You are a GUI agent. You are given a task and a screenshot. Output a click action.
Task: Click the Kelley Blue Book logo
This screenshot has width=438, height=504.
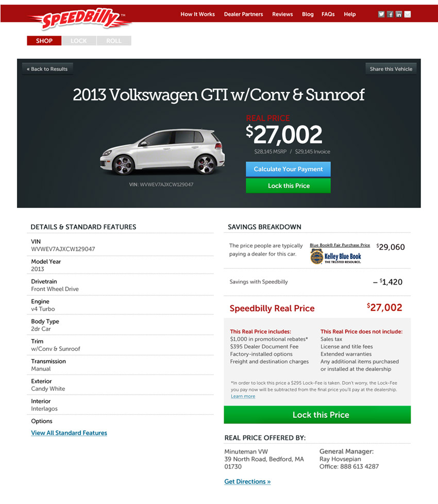(x=336, y=257)
